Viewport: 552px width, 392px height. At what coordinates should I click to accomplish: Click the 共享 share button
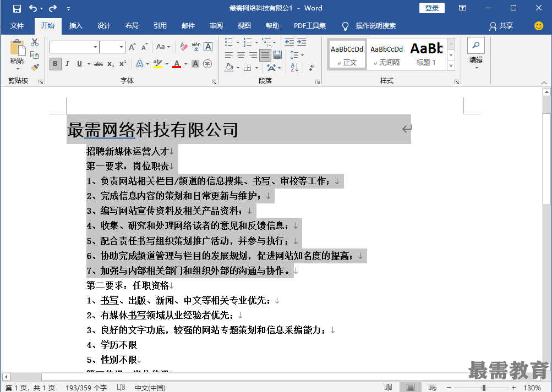501,26
